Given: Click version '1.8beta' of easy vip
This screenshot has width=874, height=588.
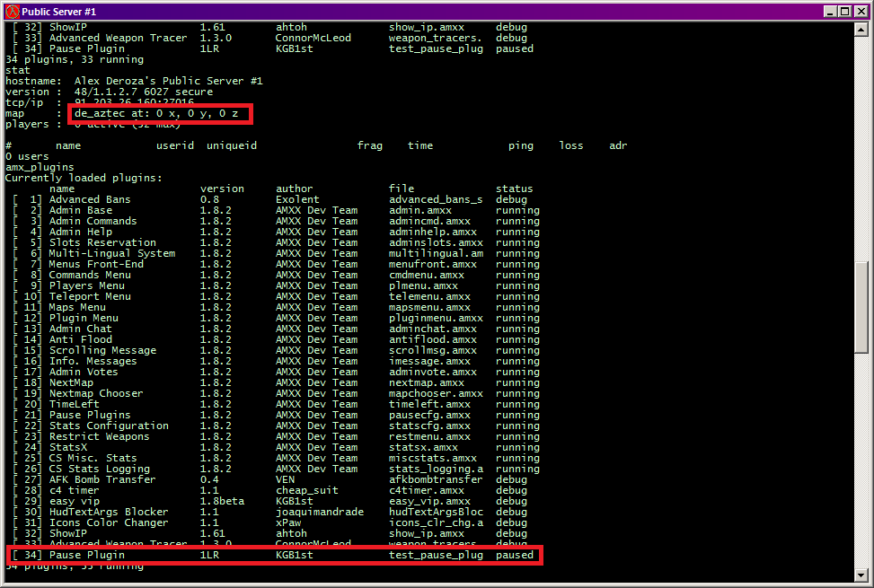Looking at the screenshot, I should click(223, 501).
